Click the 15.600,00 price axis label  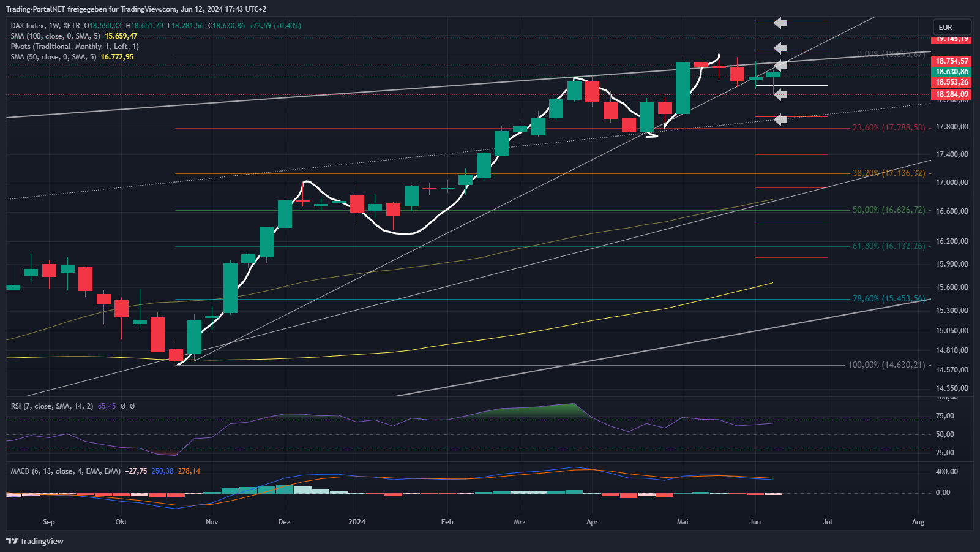(952, 287)
